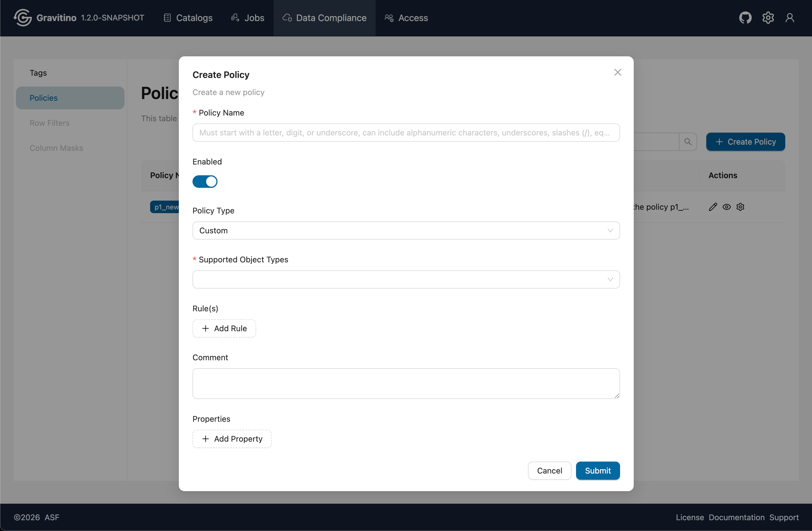Viewport: 812px width, 531px height.
Task: Edit the p1 policy using the pencil icon
Action: 713,207
